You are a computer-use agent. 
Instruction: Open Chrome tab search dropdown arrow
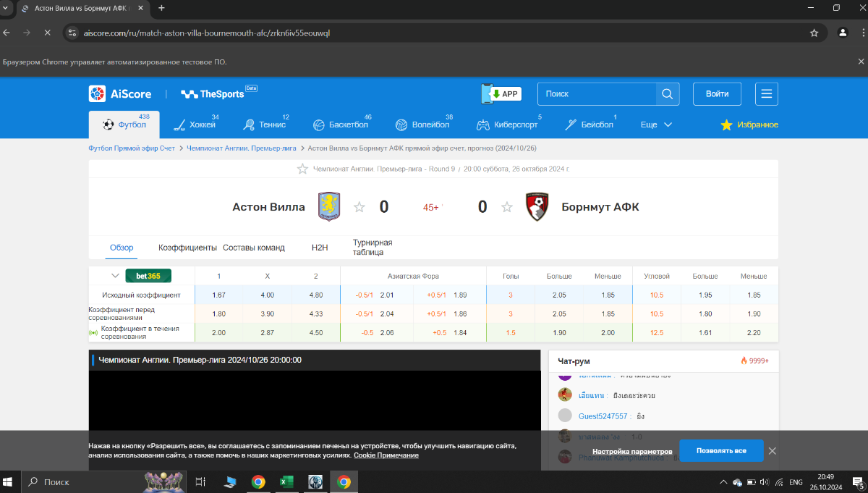[7, 8]
